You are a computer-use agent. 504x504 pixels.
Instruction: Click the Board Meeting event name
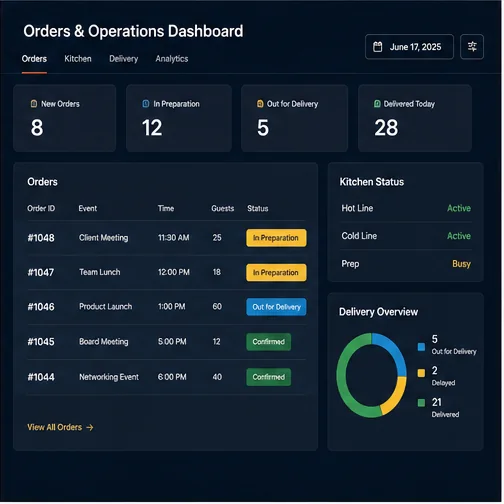[x=104, y=342]
